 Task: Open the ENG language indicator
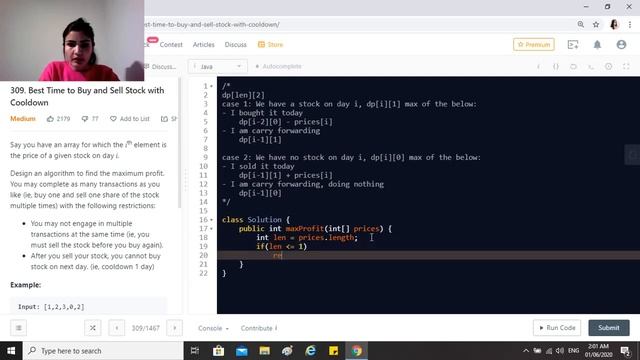pyautogui.click(x=573, y=351)
